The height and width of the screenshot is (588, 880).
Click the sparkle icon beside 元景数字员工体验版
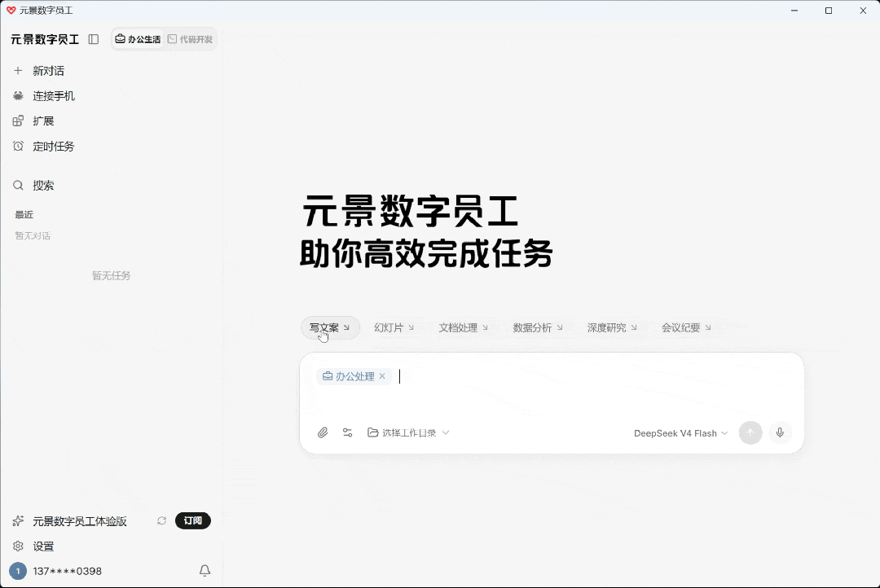click(x=18, y=521)
